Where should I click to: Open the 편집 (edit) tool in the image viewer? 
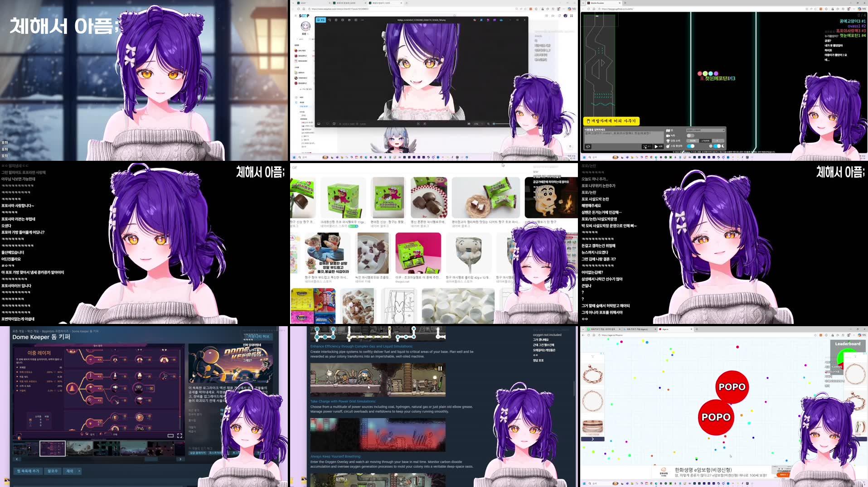pos(321,20)
